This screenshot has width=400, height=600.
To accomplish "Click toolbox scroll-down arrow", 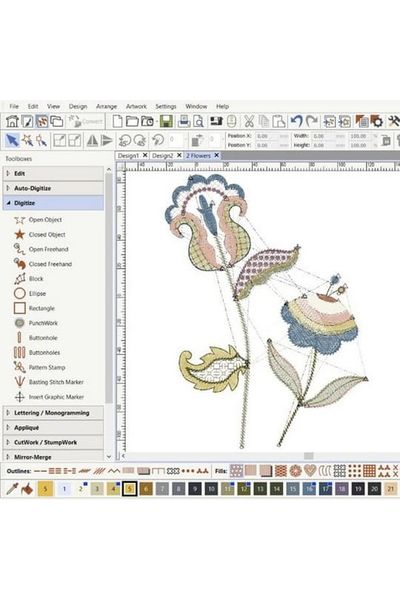I will 109,457.
